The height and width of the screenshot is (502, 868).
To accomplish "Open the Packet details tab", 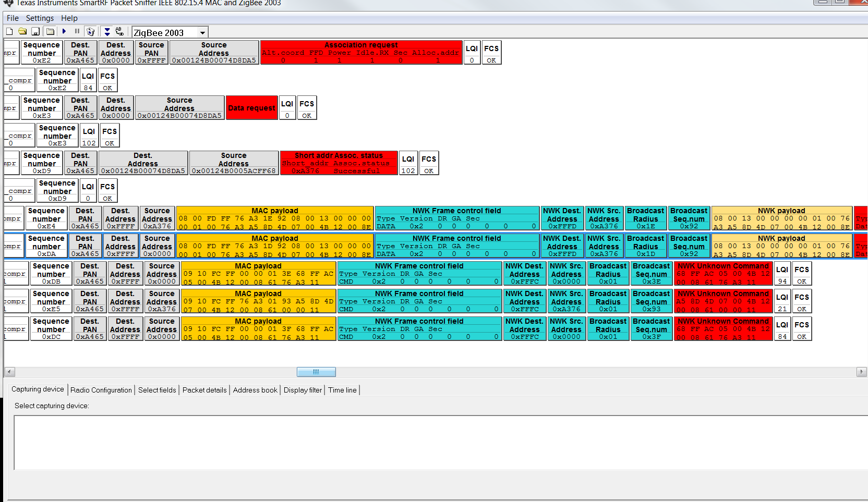I will pyautogui.click(x=204, y=390).
